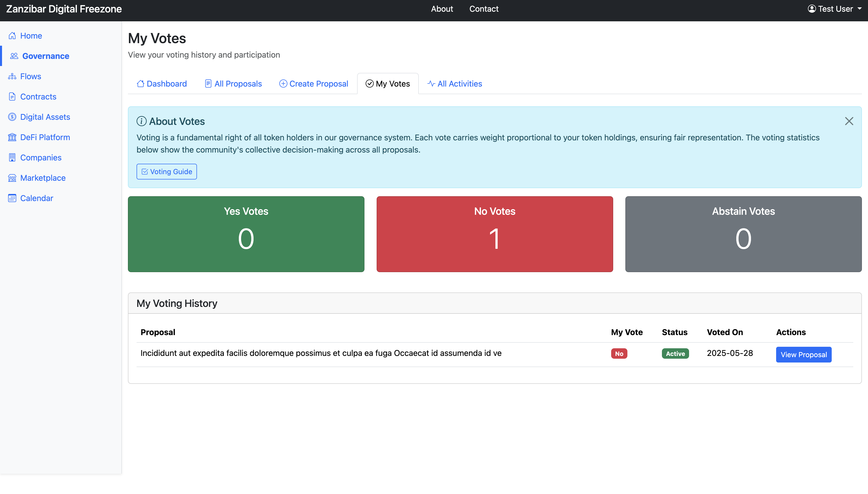
Task: Click the Voting Guide button
Action: pyautogui.click(x=166, y=172)
